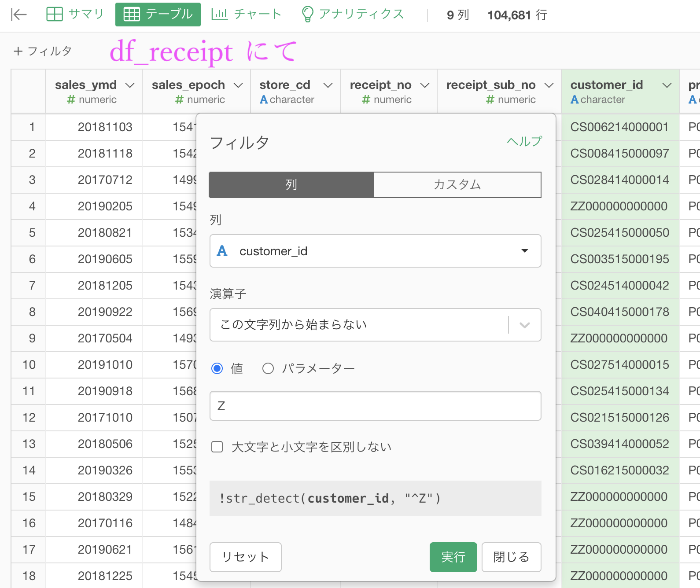
Task: Expand receipt_no column menu chevron
Action: tap(425, 85)
